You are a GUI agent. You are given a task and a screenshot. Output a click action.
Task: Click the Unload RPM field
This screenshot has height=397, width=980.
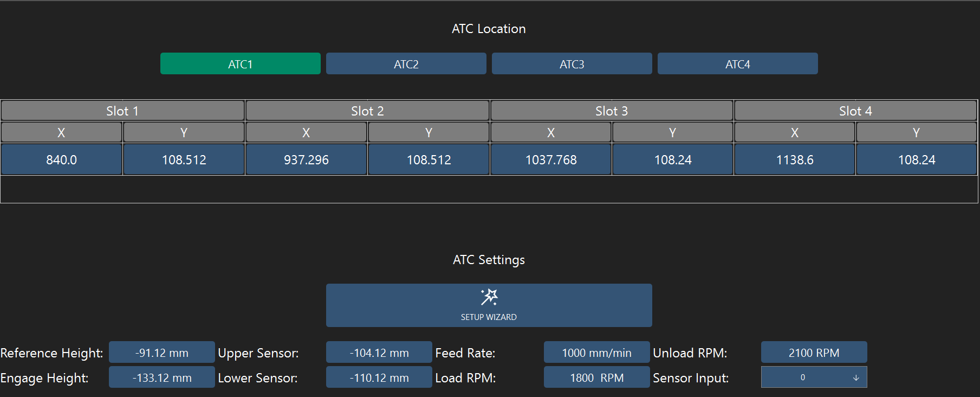click(x=814, y=353)
